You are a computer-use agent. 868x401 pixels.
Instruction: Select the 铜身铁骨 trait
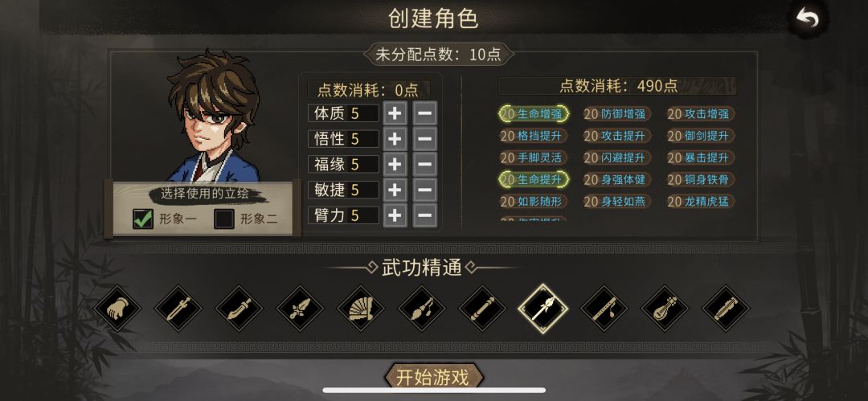pyautogui.click(x=701, y=179)
